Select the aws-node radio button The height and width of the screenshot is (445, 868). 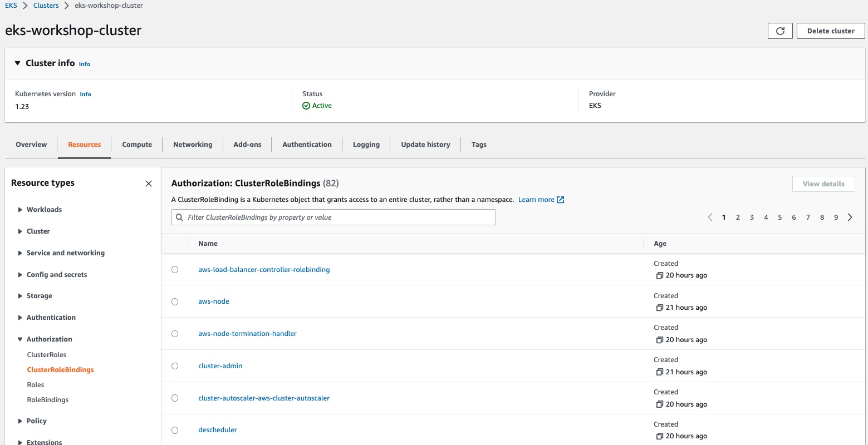tap(175, 301)
